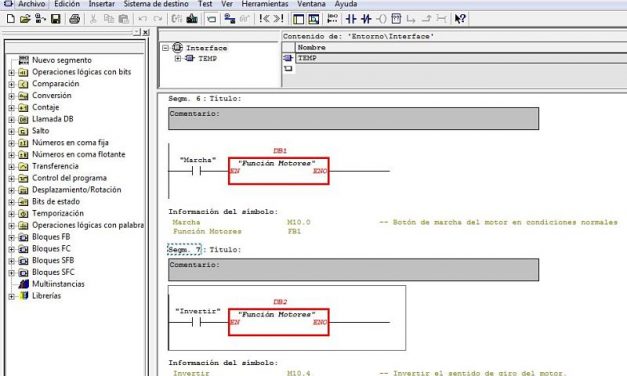Select the Salto catalog folder
627x376 pixels.
click(x=40, y=131)
